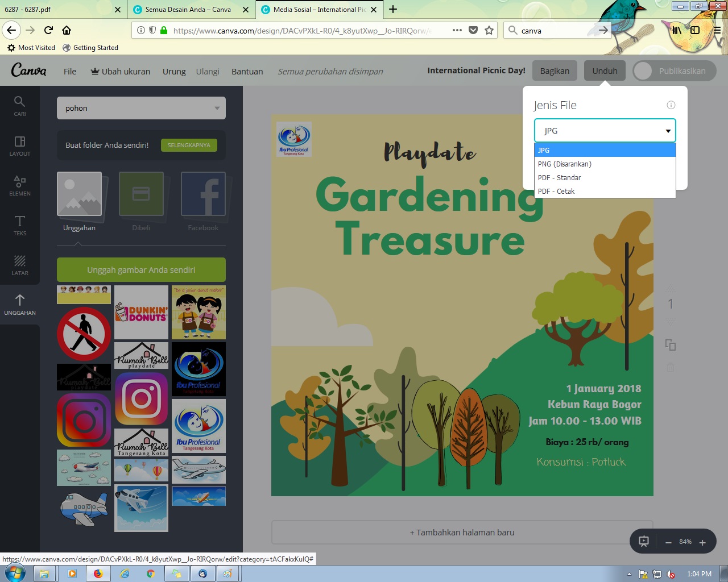728x582 pixels.
Task: Open the TEKS panel
Action: pos(20,225)
